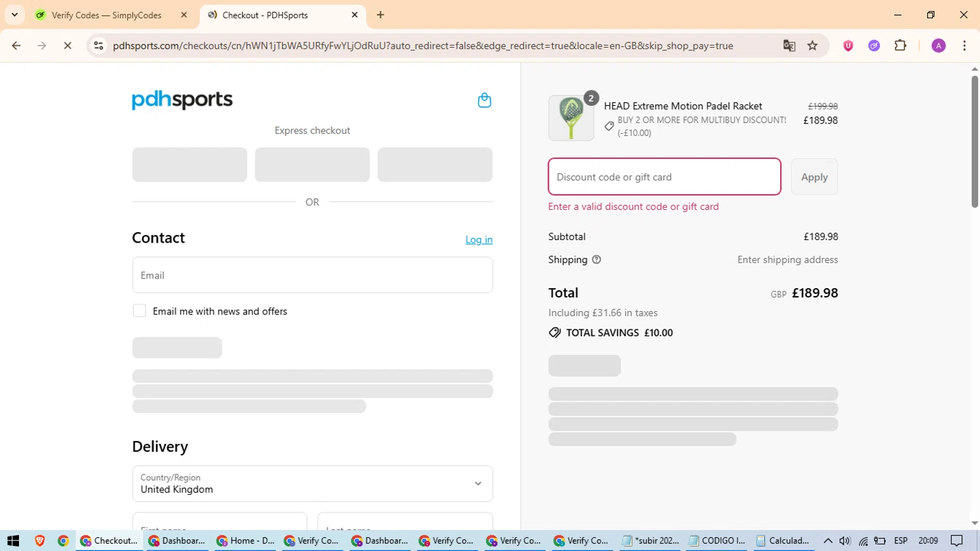Click the battery tray icon
The width and height of the screenshot is (980, 551).
coord(880,541)
